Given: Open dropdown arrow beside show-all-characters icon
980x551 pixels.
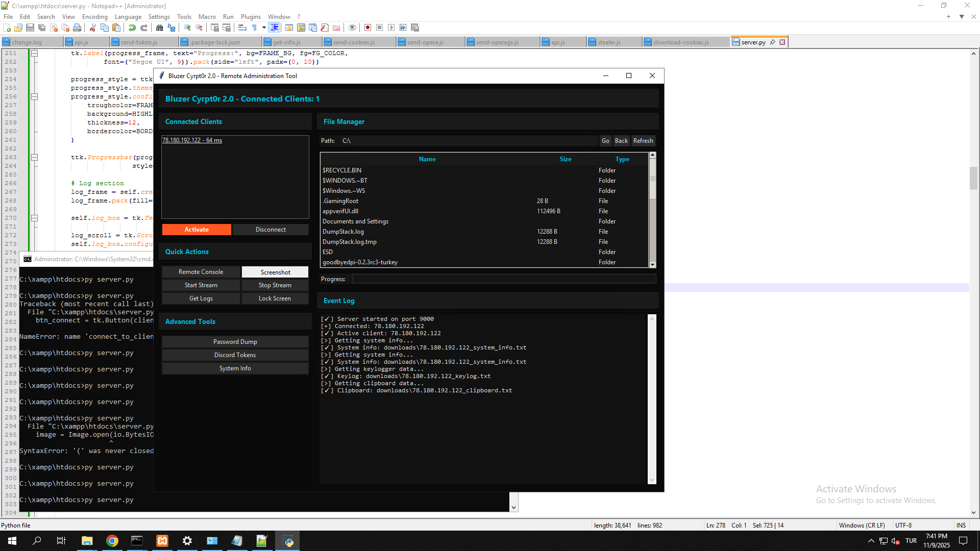Looking at the screenshot, I should (x=264, y=28).
